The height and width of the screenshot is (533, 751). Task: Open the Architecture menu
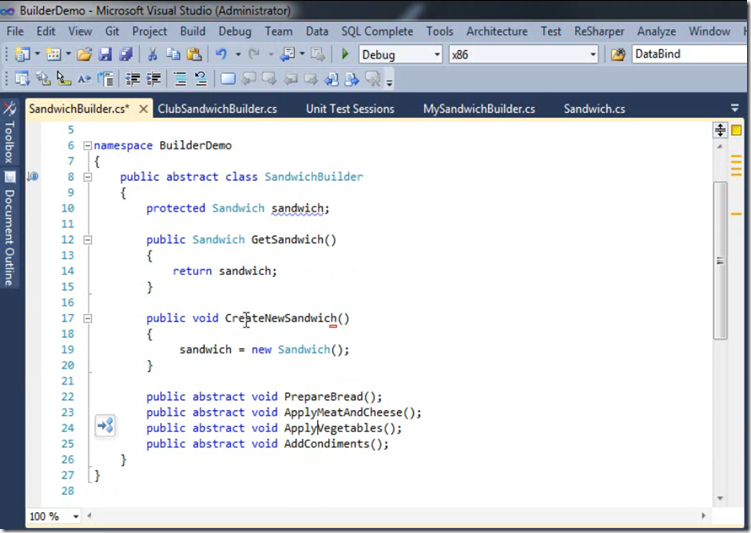pyautogui.click(x=497, y=31)
